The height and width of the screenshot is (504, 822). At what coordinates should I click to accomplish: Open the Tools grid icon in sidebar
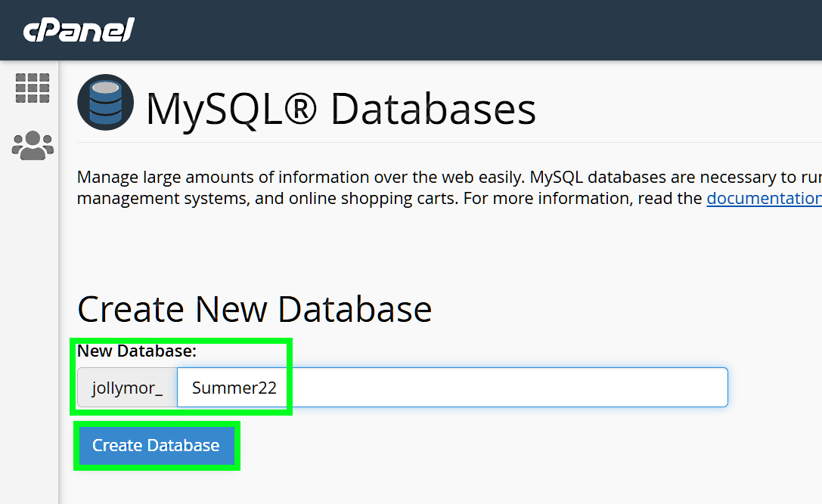pyautogui.click(x=33, y=88)
